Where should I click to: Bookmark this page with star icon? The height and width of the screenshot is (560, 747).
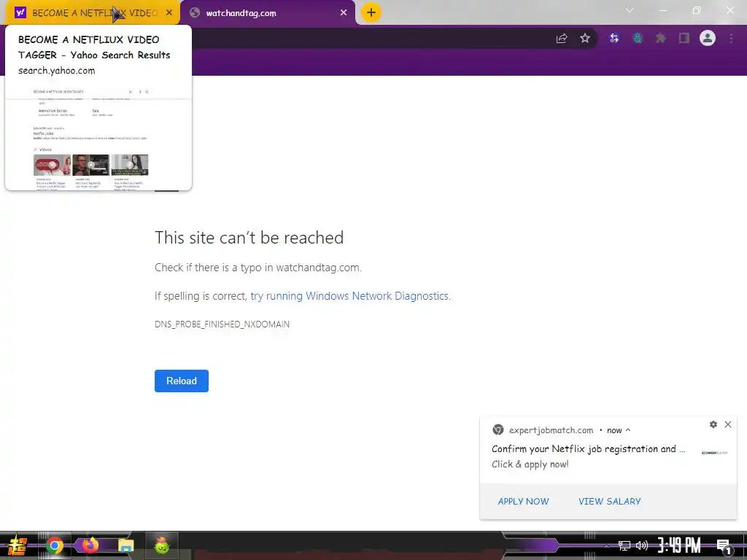(x=585, y=38)
